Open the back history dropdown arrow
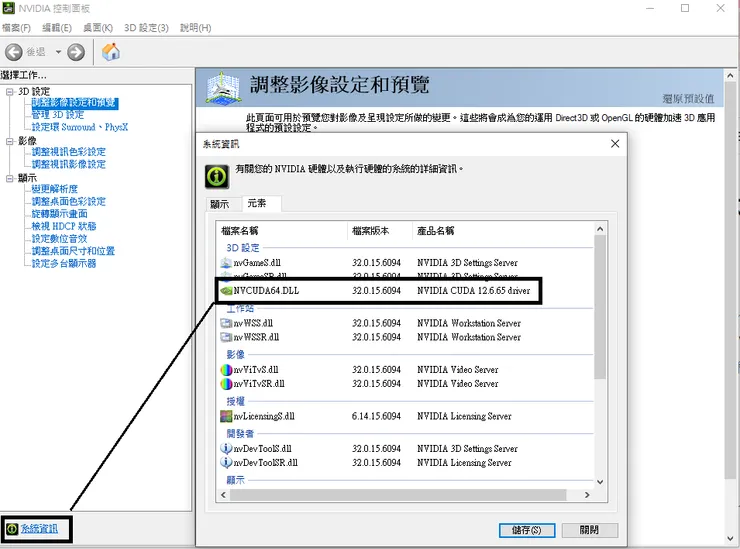Image resolution: width=740 pixels, height=549 pixels. point(58,52)
